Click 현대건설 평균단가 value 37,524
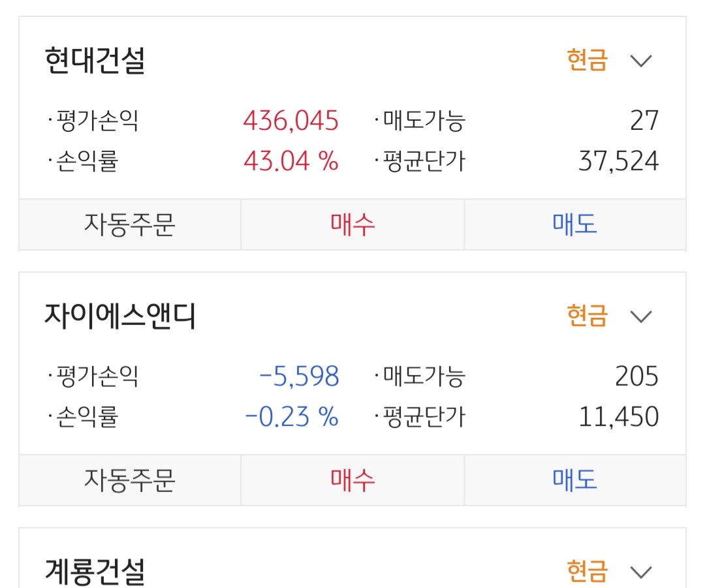 (619, 161)
